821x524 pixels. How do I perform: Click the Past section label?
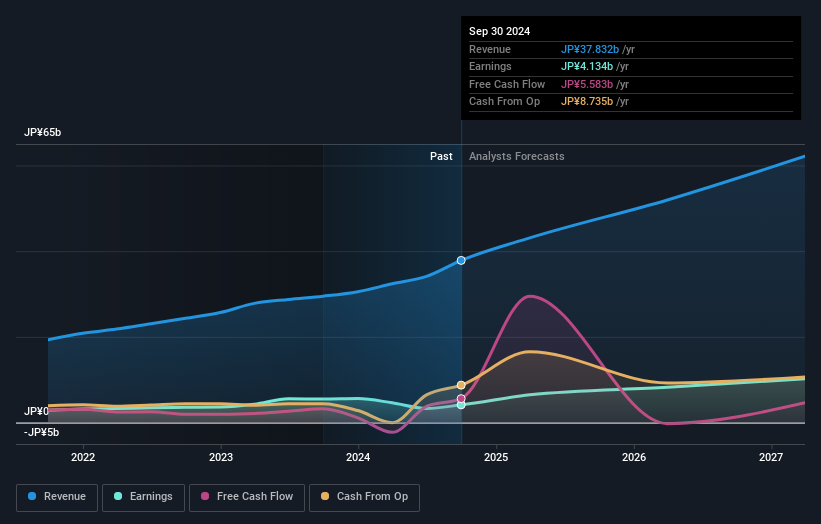click(441, 156)
